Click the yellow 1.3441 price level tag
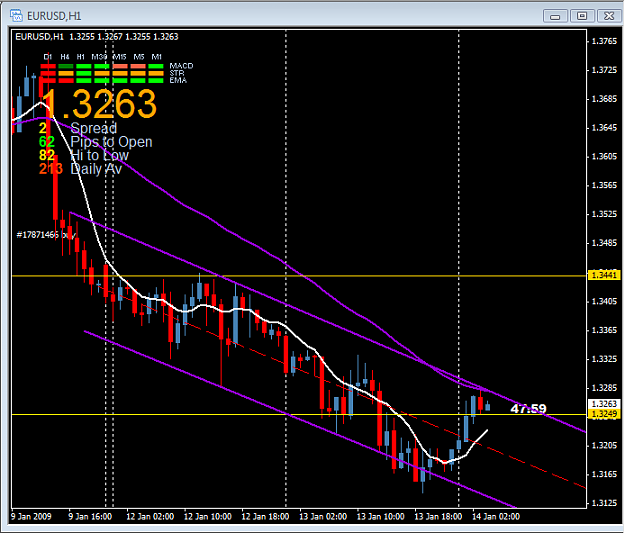The width and height of the screenshot is (625, 533). click(x=604, y=275)
